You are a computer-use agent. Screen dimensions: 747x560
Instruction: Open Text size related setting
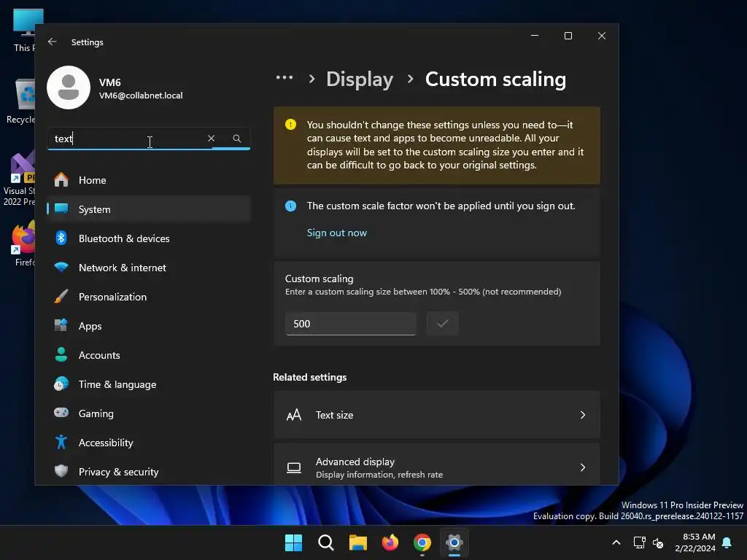pos(437,415)
